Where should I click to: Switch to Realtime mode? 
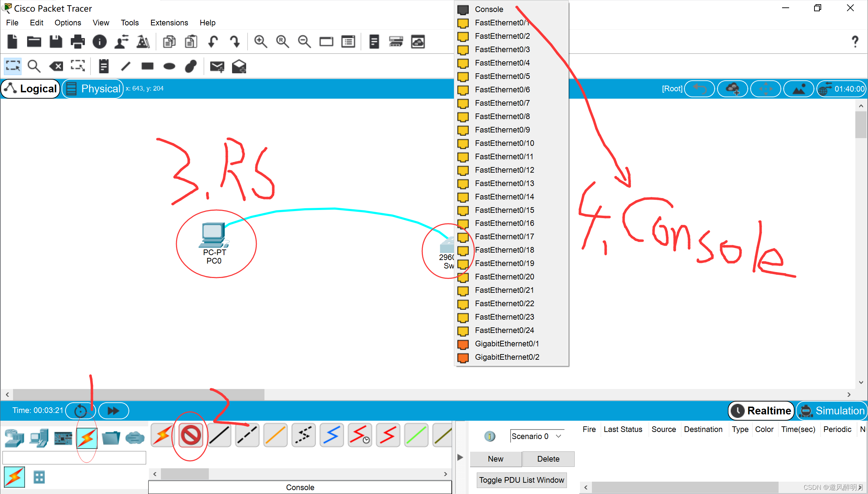coord(761,411)
